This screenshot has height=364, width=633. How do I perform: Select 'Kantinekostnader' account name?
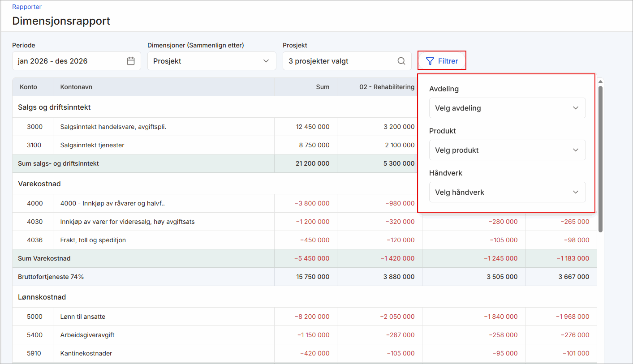[86, 353]
